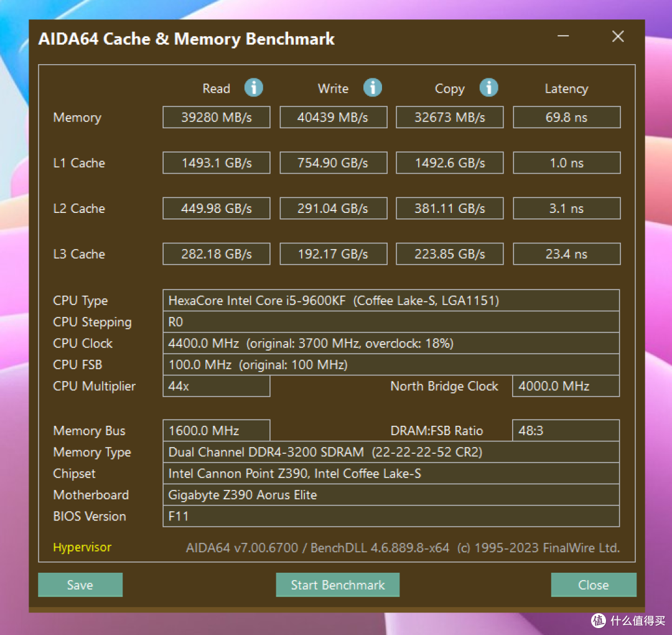
Task: Click the L2 Cache row label
Action: point(79,209)
